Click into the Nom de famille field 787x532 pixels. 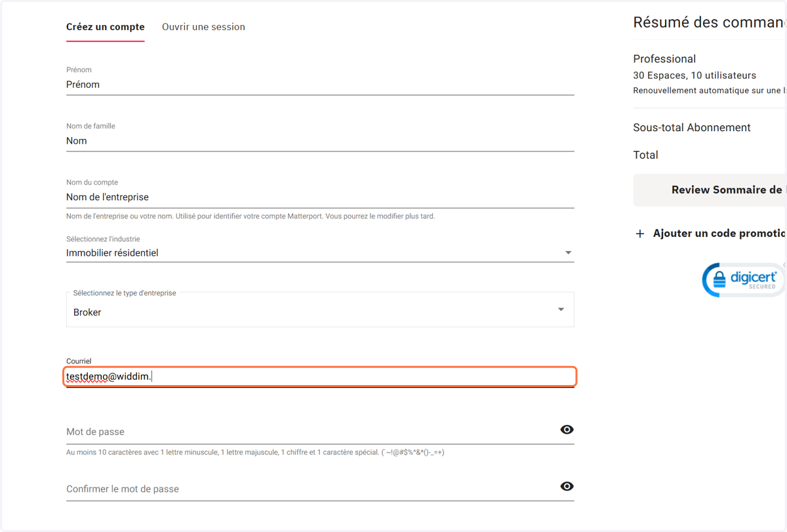click(x=320, y=141)
